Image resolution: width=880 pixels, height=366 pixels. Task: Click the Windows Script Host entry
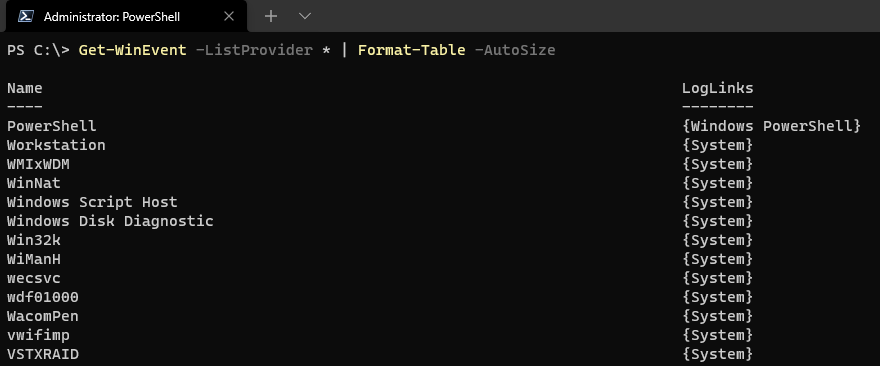[92, 202]
